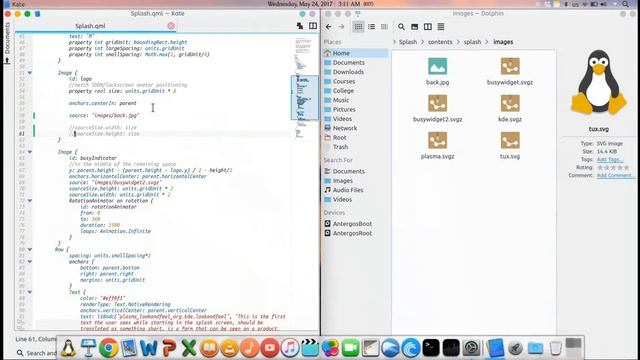Switch to the Splash.qml tab in Kate
This screenshot has width=640, height=360.
(90, 26)
